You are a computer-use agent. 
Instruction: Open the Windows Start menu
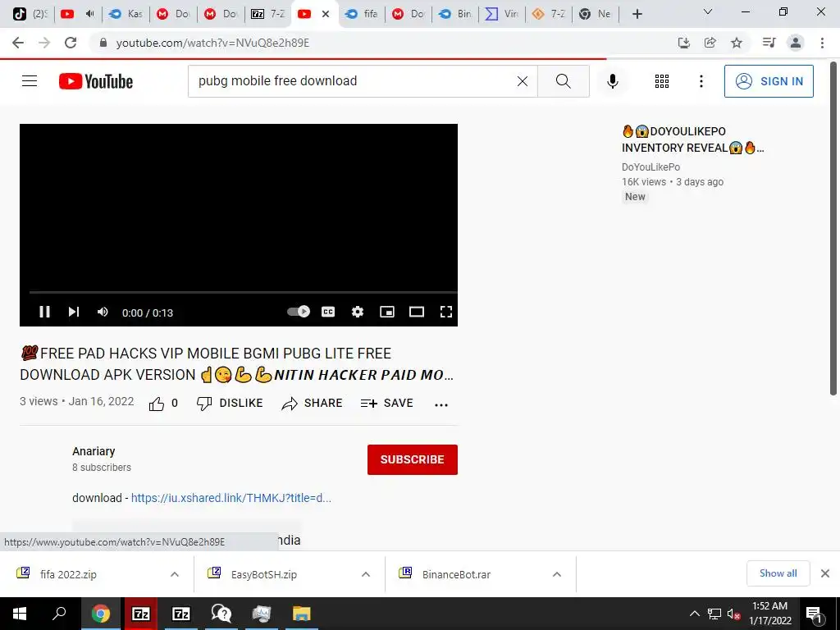(20, 614)
